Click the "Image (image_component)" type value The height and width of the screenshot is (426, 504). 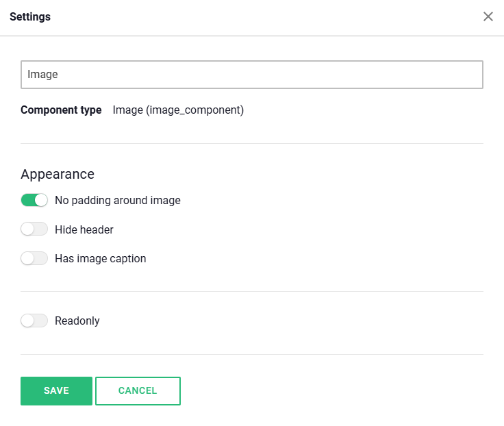click(x=178, y=110)
